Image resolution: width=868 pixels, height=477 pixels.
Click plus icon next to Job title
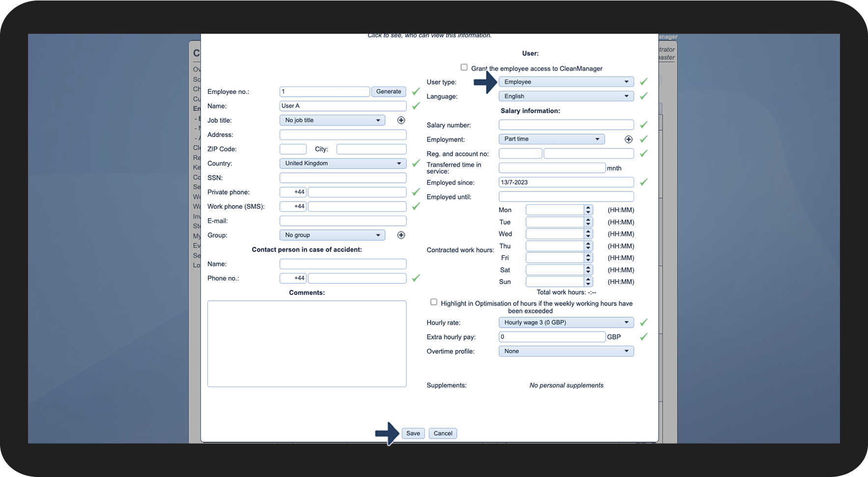(401, 120)
